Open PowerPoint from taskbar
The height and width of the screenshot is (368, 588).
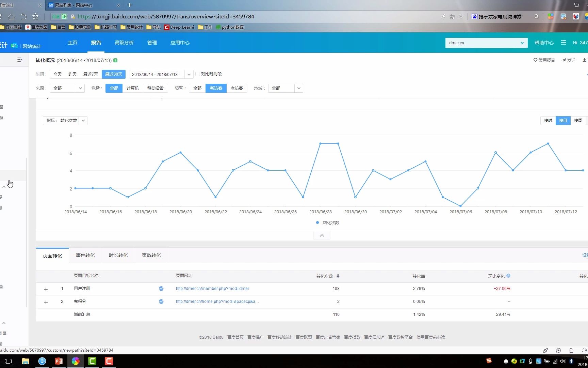coord(59,361)
